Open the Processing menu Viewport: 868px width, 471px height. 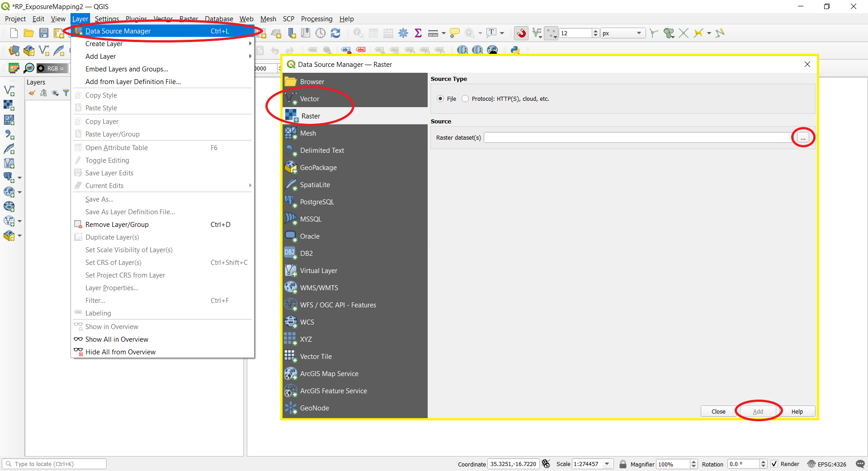point(316,19)
